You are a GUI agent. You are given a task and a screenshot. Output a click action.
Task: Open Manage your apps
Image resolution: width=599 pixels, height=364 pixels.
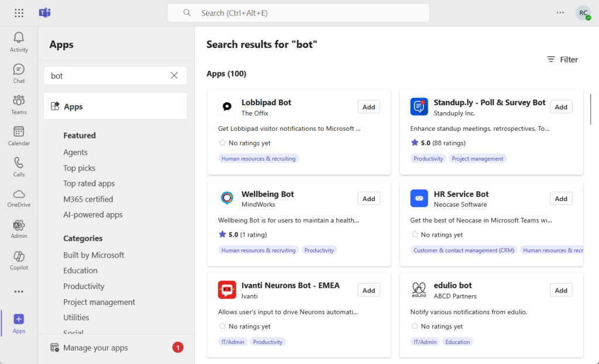tap(95, 348)
